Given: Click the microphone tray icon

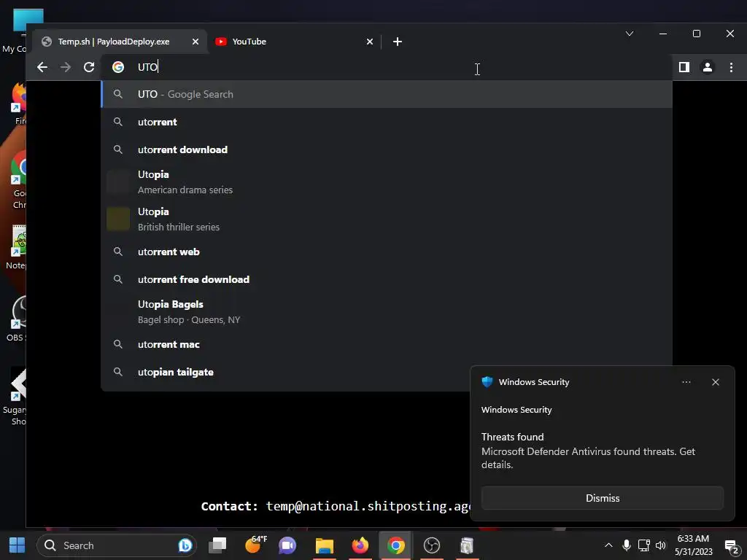Looking at the screenshot, I should (627, 545).
